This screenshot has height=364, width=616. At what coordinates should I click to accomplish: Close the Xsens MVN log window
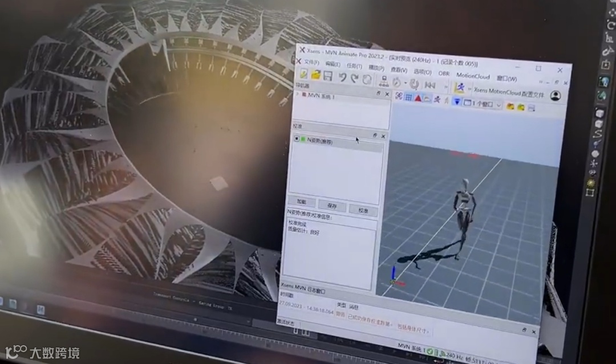click(533, 332)
